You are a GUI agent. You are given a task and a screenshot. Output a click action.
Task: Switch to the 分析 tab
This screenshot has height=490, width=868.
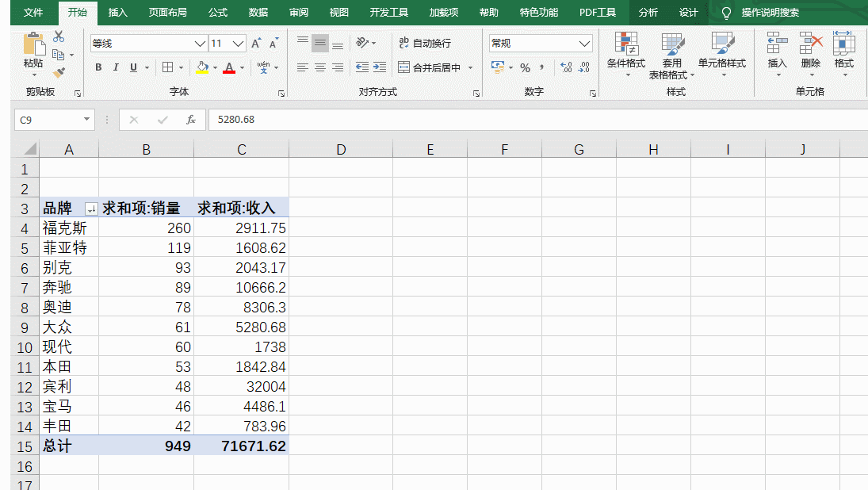tap(648, 12)
